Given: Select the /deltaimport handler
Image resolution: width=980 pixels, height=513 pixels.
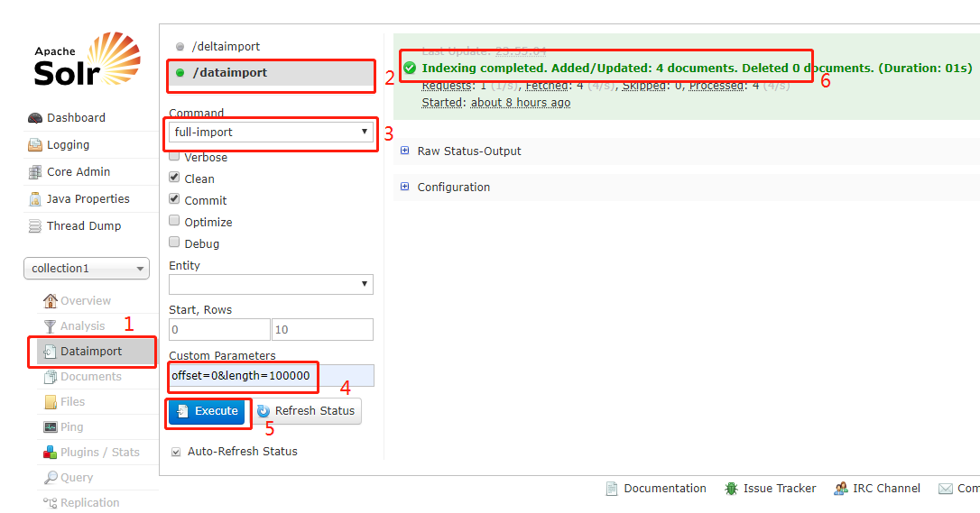Looking at the screenshot, I should (226, 47).
